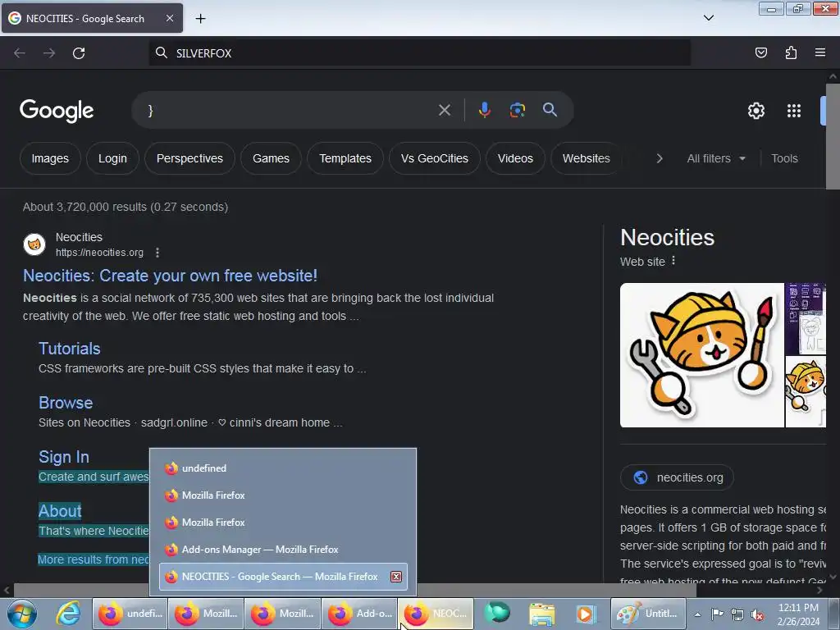Open 'Neocities: Create your own free website!' link
This screenshot has height=630, width=840.
click(171, 276)
